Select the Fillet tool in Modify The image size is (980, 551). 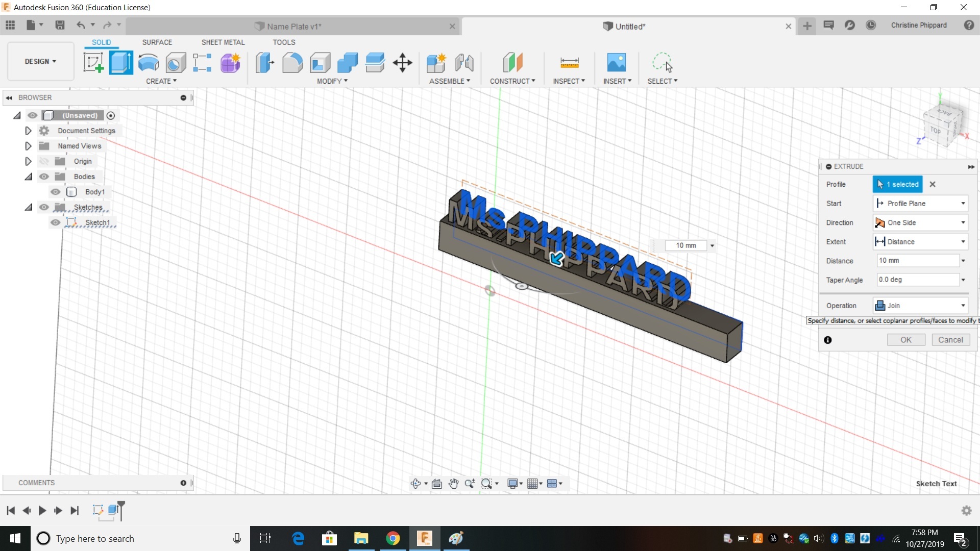292,63
